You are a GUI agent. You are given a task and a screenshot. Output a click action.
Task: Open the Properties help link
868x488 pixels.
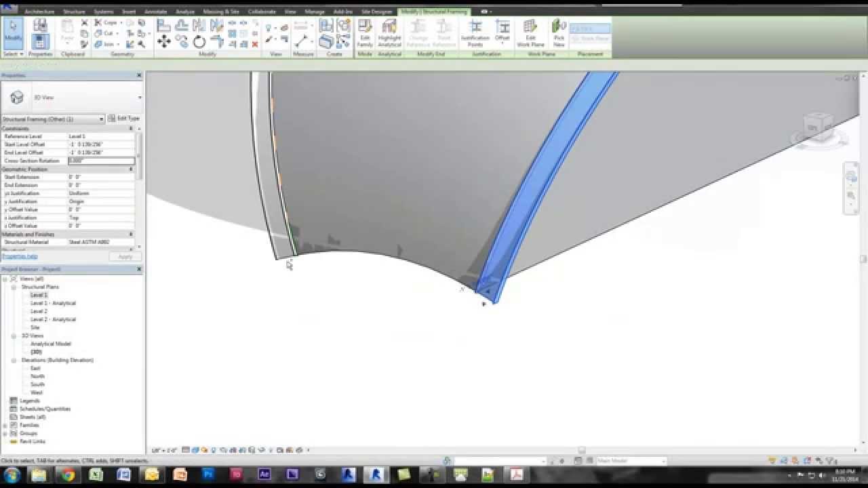point(20,256)
